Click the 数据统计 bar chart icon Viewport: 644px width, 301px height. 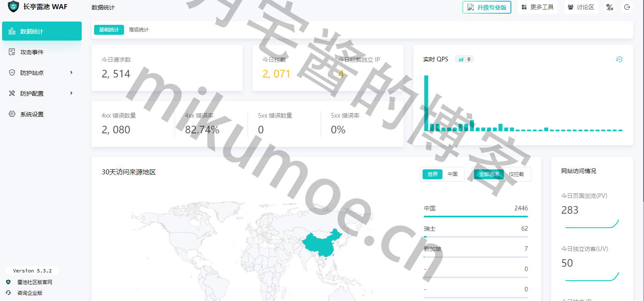tap(12, 31)
